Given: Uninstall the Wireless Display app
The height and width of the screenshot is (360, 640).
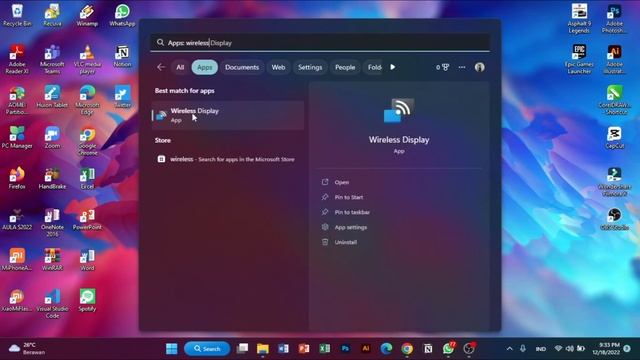Looking at the screenshot, I should [x=345, y=242].
